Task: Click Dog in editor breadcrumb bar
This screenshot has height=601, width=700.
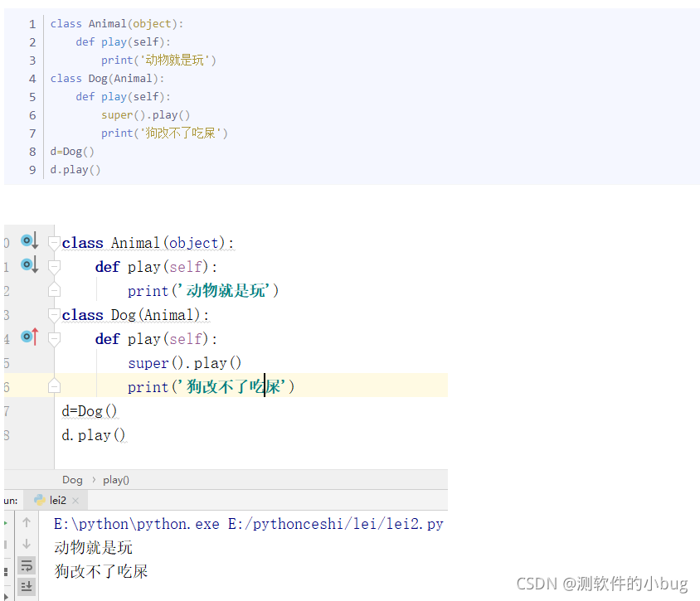Action: 72,480
